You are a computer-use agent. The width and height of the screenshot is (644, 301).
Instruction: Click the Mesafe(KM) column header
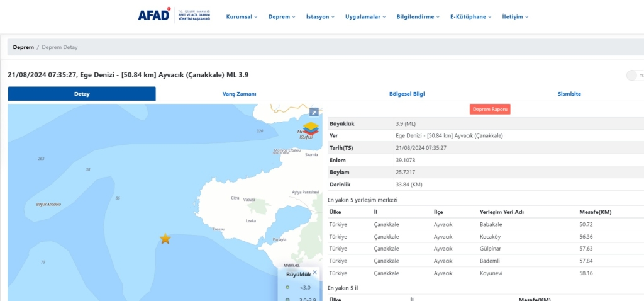pyautogui.click(x=596, y=212)
